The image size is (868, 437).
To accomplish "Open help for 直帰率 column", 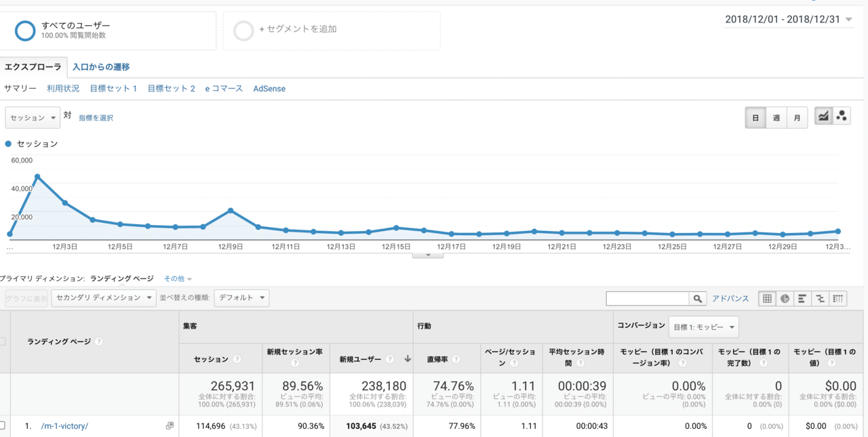I will [x=456, y=359].
